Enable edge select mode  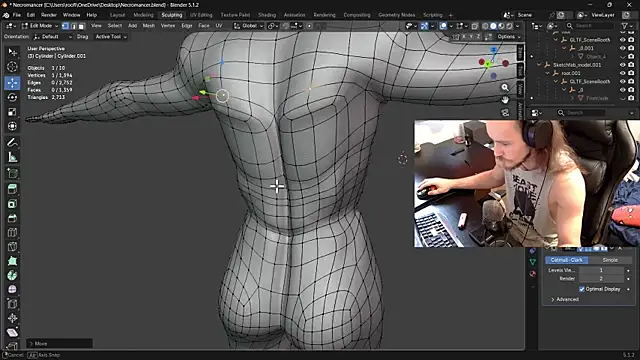click(x=73, y=26)
